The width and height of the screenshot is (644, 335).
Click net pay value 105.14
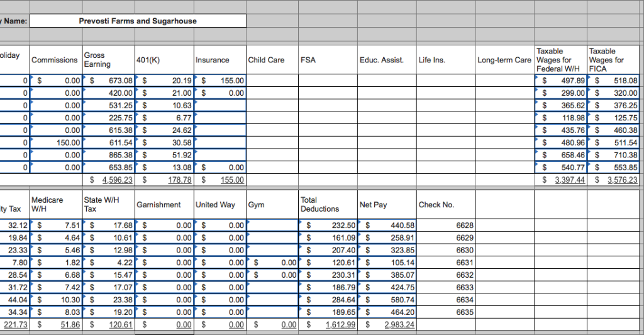[387, 262]
